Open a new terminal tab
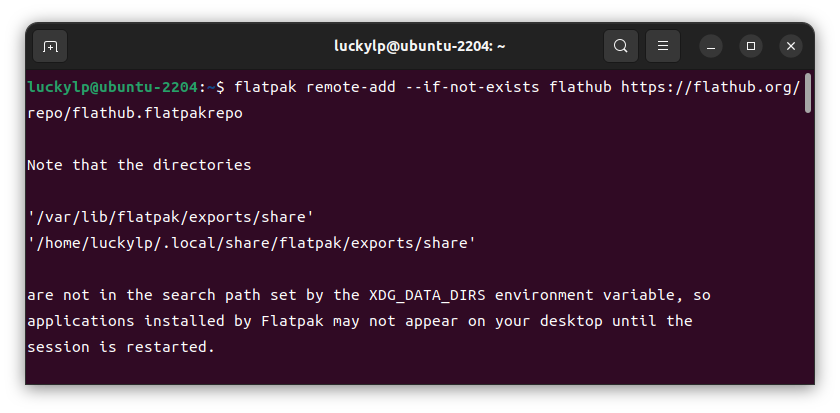The width and height of the screenshot is (840, 413). pos(50,47)
